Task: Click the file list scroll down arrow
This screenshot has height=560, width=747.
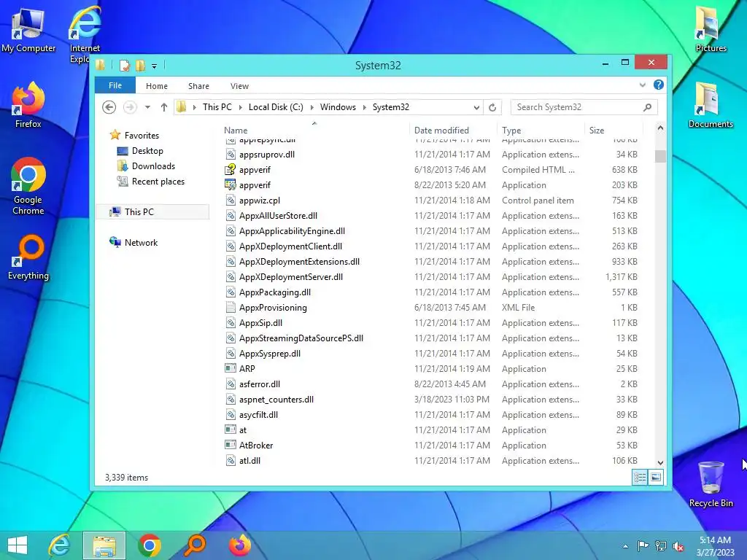Action: tap(660, 462)
